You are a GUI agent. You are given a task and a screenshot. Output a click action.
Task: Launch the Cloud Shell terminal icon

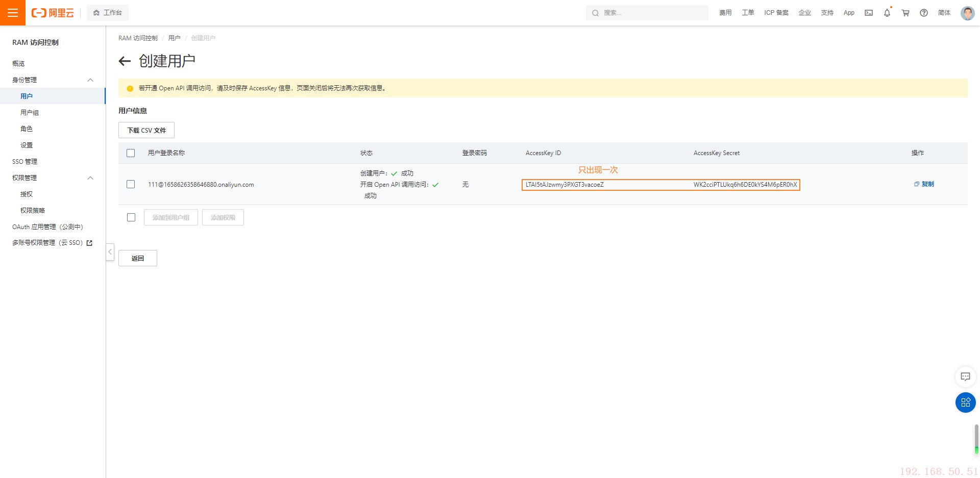coord(869,13)
